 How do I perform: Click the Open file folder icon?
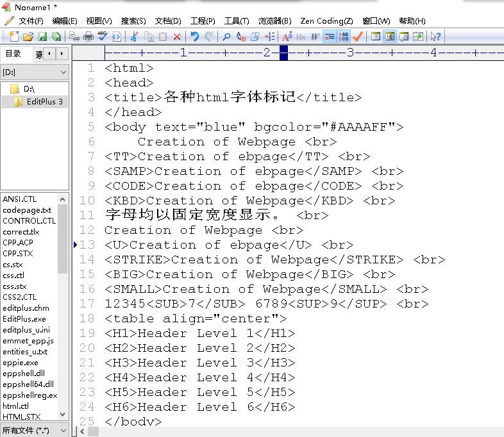click(28, 37)
